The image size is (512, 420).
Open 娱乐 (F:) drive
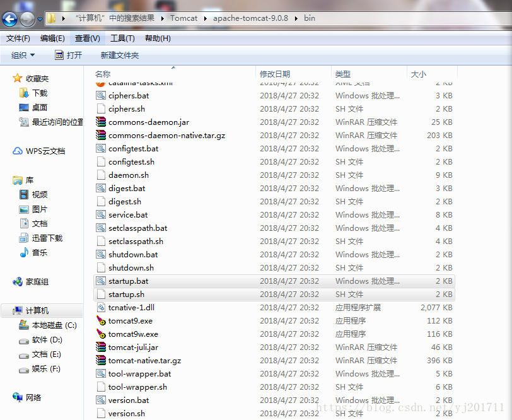pyautogui.click(x=40, y=369)
